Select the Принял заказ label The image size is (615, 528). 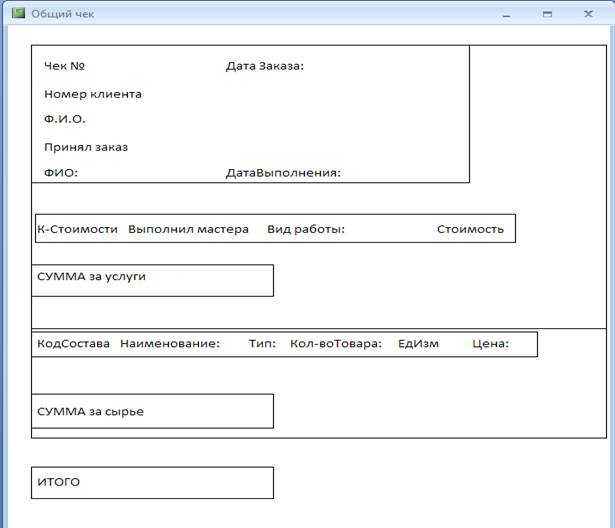pos(86,147)
